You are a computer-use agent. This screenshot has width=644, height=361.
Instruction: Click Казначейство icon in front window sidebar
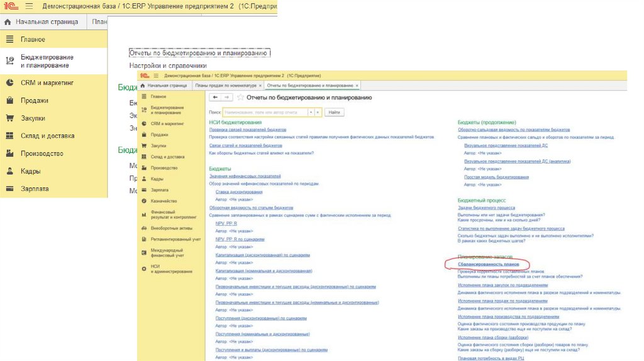tap(144, 201)
